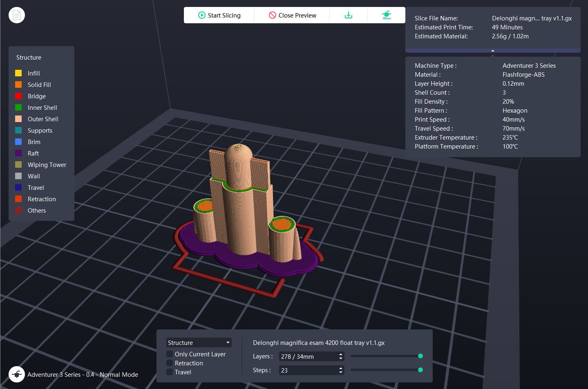Click the printer connection plug icon
588x389 pixels.
[17, 374]
